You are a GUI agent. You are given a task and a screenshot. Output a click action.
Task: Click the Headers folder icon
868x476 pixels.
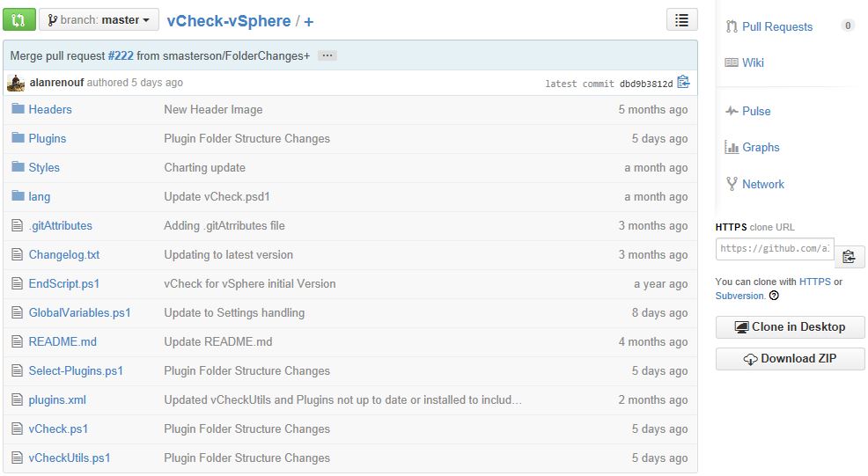pos(18,108)
